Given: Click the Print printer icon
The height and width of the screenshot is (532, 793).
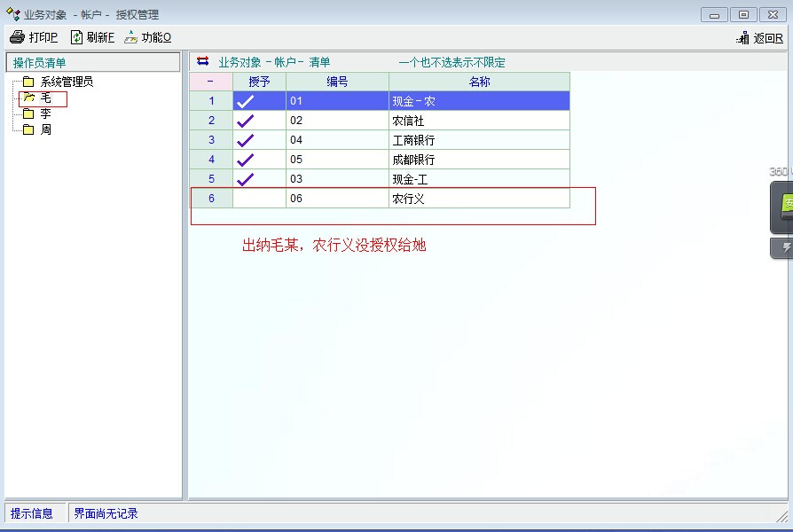Looking at the screenshot, I should 17,37.
